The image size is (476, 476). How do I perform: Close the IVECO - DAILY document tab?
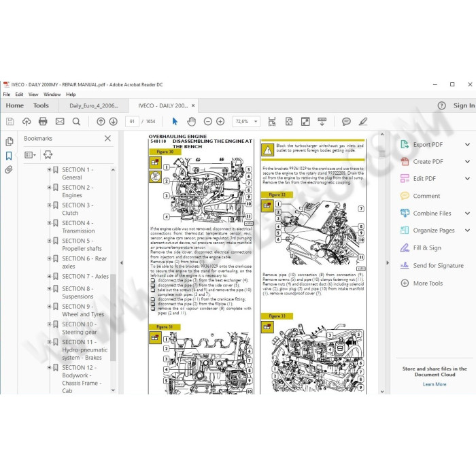193,105
